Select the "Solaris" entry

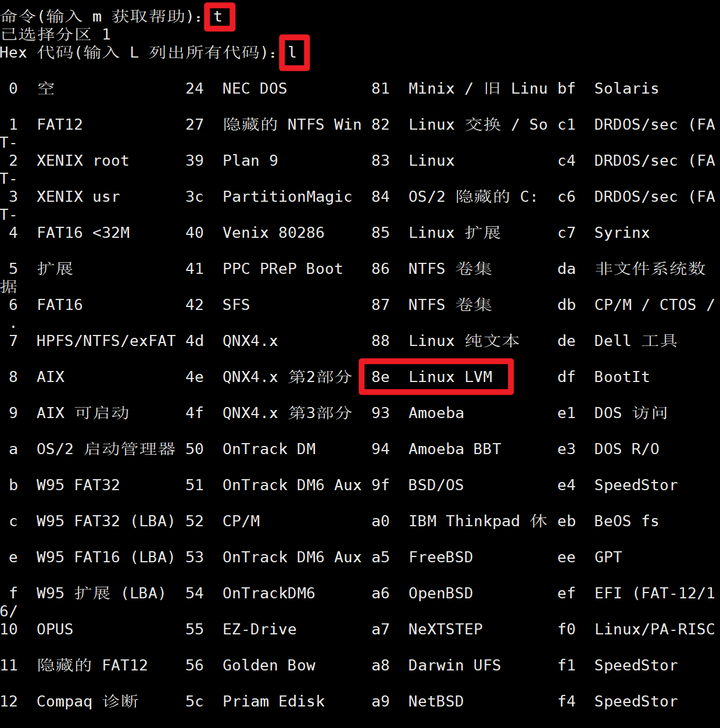pos(627,88)
